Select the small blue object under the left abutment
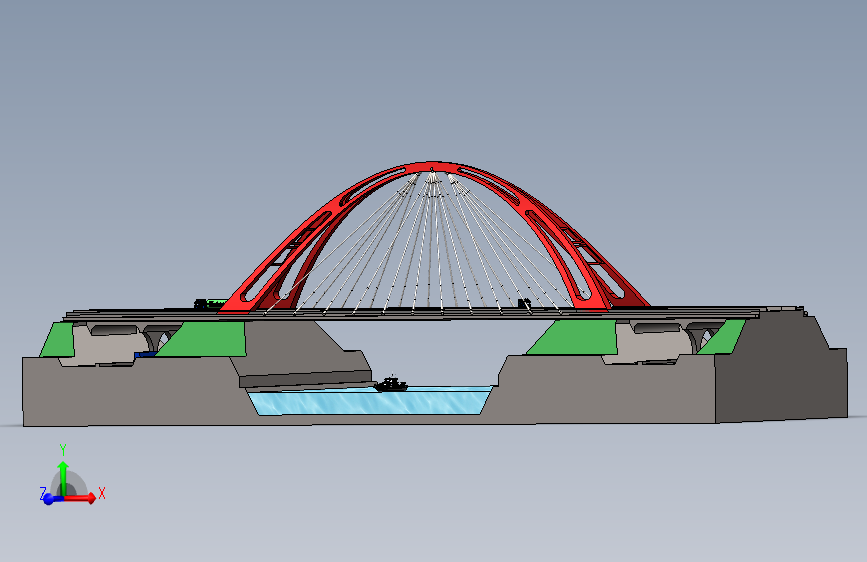Viewport: 867px width, 562px height. click(145, 354)
